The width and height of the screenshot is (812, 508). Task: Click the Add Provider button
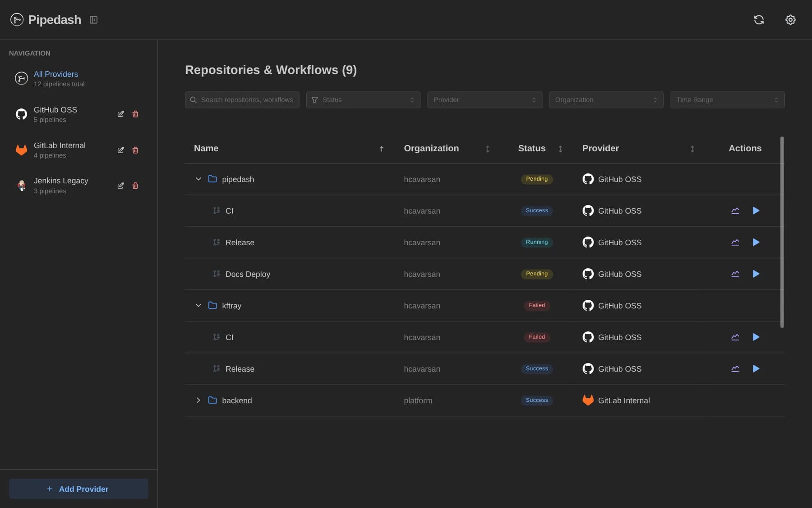pyautogui.click(x=78, y=489)
